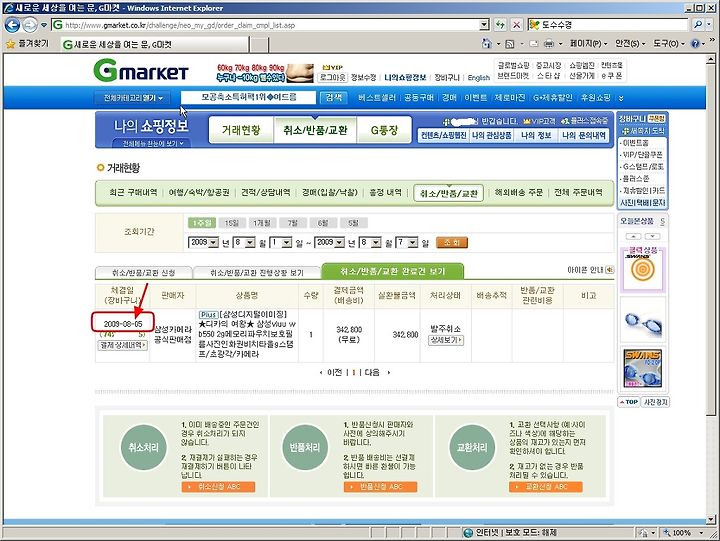Click the Gmarket search input field
The width and height of the screenshot is (720, 541).
coord(248,97)
